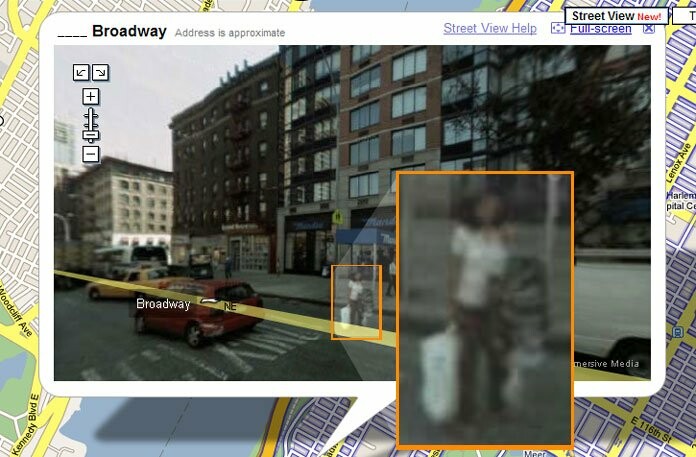The image size is (696, 457).
Task: Click the small orange box around pedestrian
Action: point(356,302)
